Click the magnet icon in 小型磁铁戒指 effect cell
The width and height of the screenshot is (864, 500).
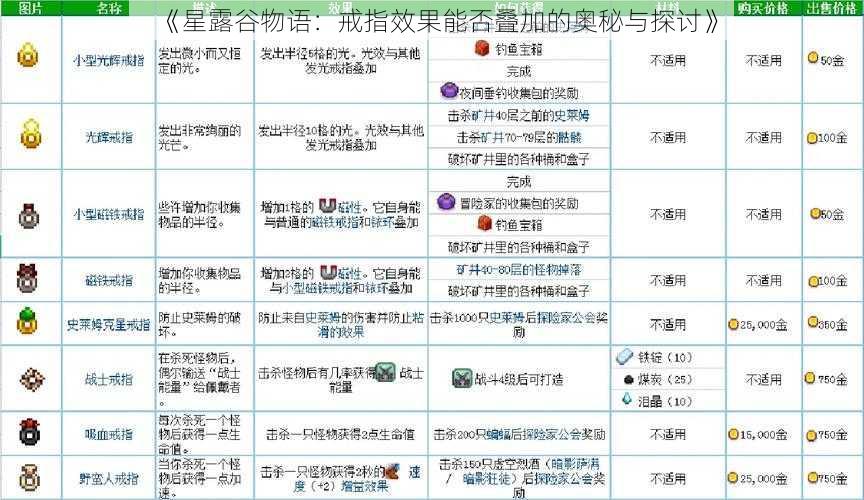pos(327,206)
